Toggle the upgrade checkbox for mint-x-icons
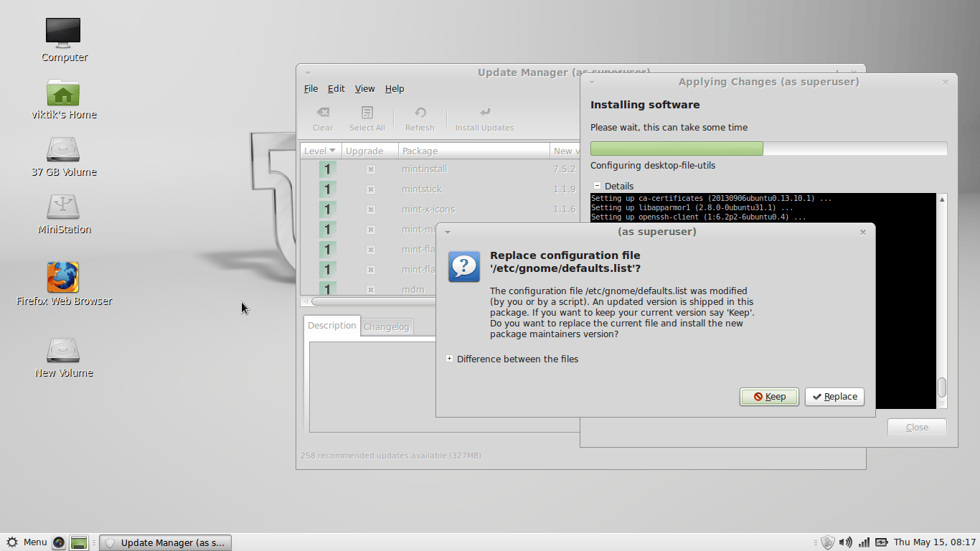Screen dimensions: 980x551 point(371,209)
